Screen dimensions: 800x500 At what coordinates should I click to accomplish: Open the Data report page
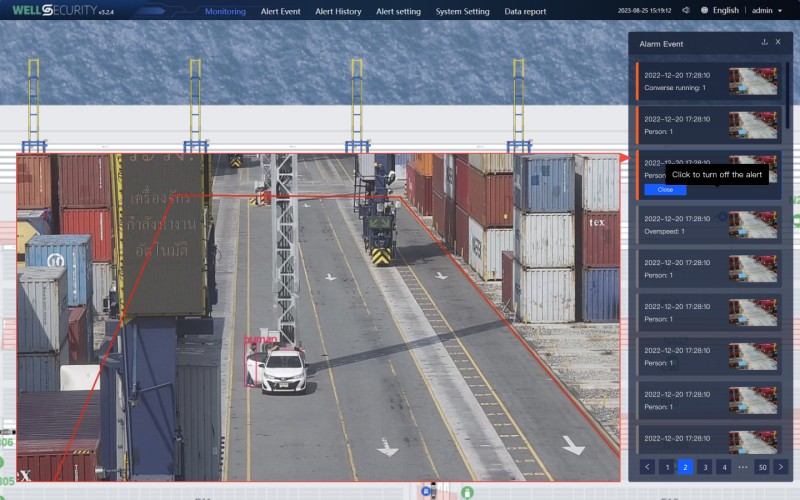(525, 11)
